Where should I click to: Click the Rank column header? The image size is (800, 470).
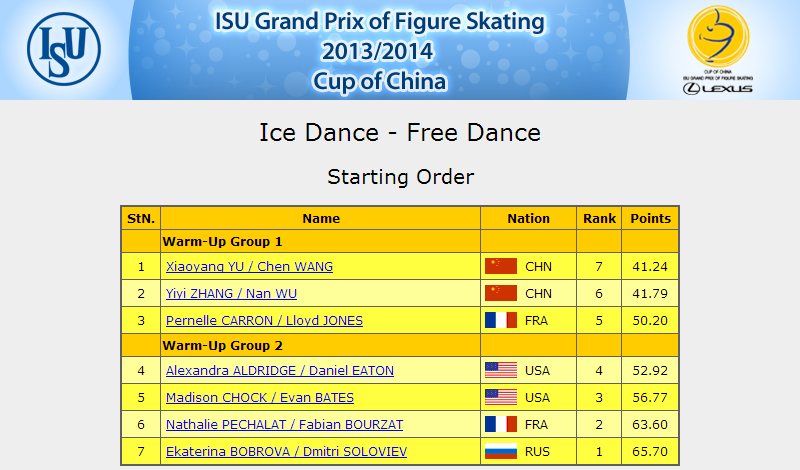pyautogui.click(x=599, y=218)
